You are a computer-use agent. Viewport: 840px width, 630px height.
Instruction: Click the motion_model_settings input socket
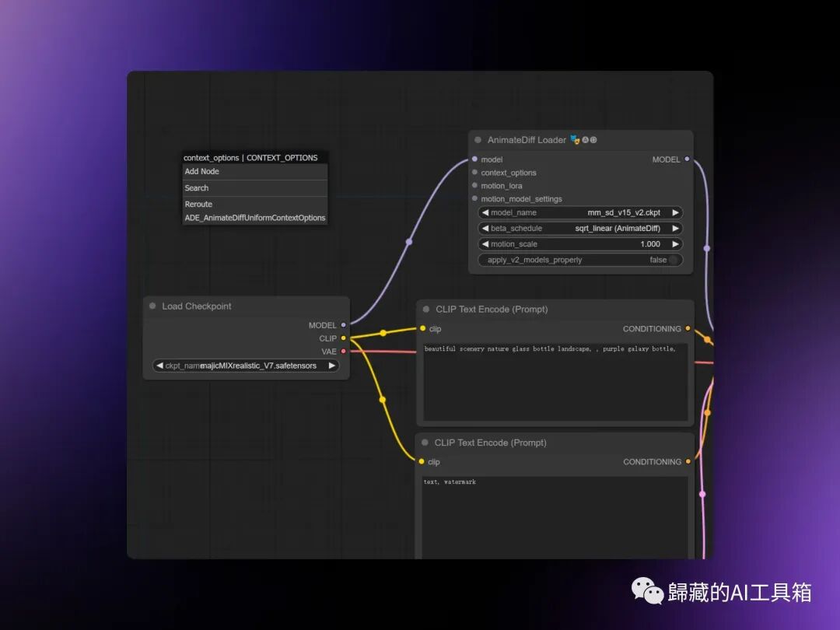tap(474, 199)
